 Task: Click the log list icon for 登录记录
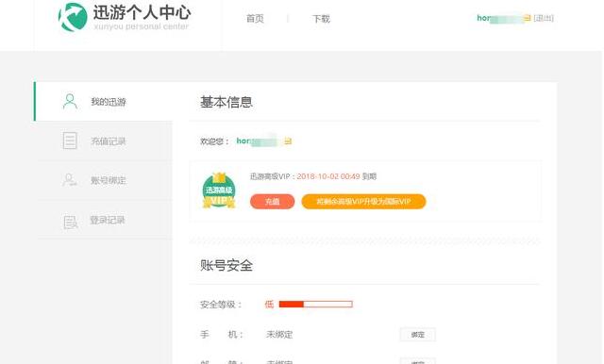(x=70, y=222)
